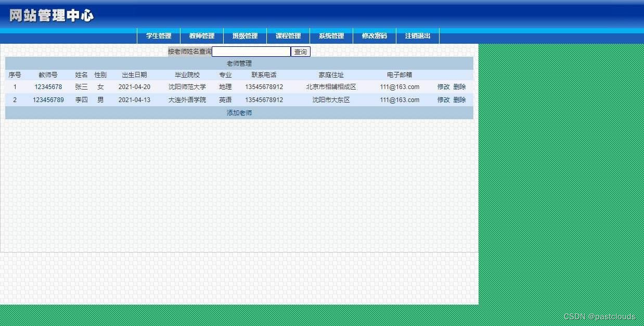644x326 pixels.
Task: Click the 专业 column header
Action: (225, 75)
